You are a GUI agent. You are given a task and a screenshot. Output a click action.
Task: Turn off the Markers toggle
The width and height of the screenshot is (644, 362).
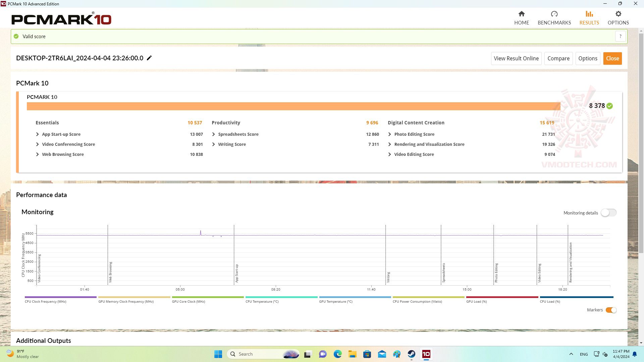[611, 310]
